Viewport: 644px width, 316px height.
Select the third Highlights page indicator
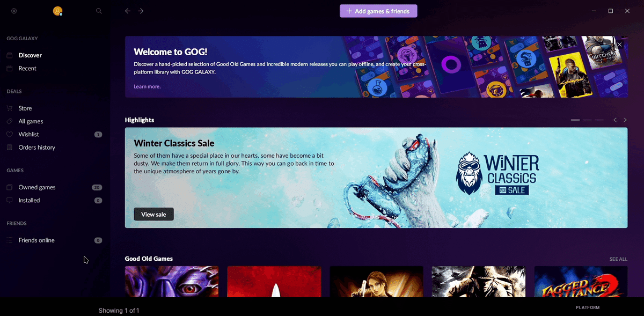[x=599, y=120]
